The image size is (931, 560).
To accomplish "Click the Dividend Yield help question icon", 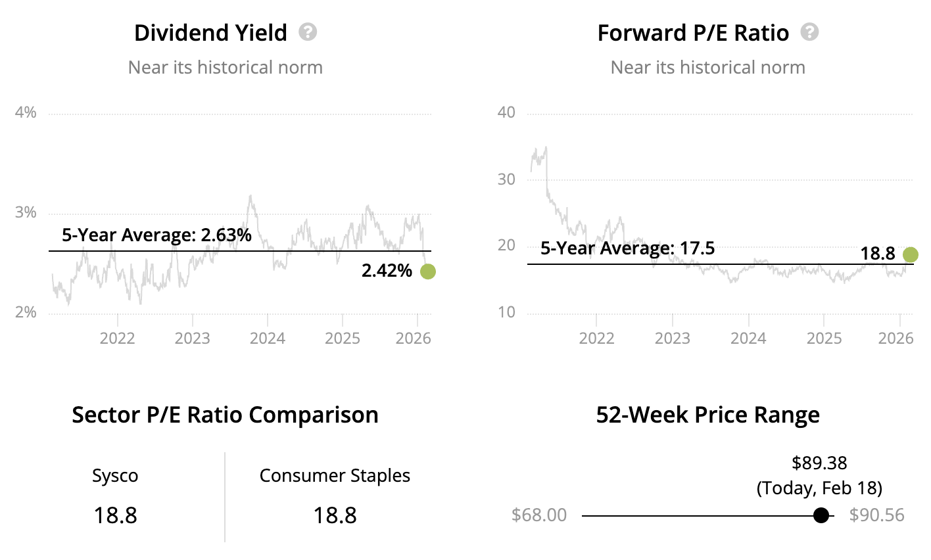I will pos(308,32).
